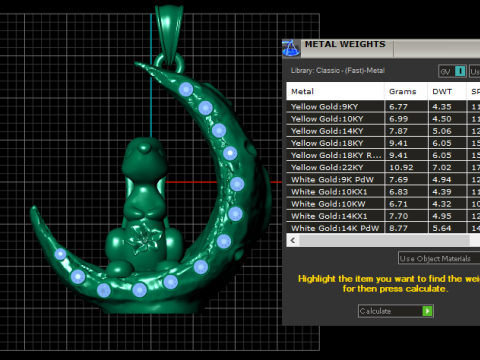The height and width of the screenshot is (360, 480).
Task: Sort by the Metal column header
Action: [335, 91]
